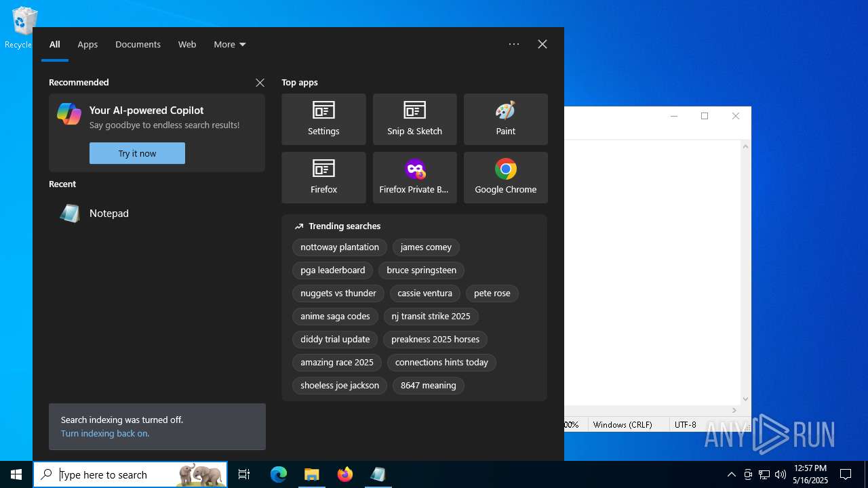Open notification center icon
This screenshot has width=868, height=488.
846,474
